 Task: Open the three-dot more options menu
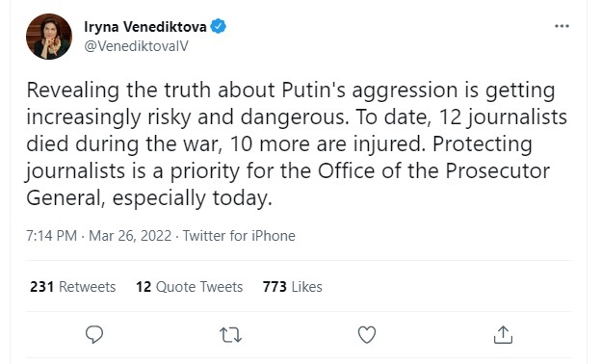[x=562, y=26]
